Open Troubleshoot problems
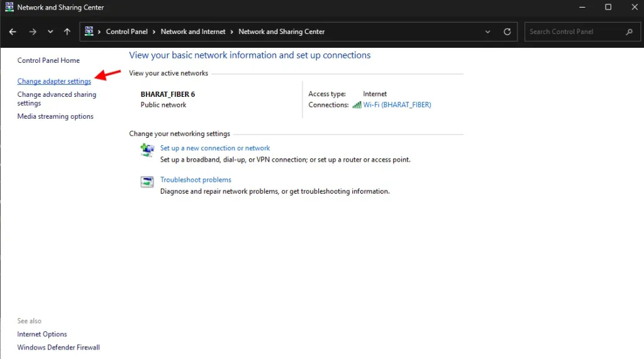The image size is (644, 359). [x=196, y=180]
